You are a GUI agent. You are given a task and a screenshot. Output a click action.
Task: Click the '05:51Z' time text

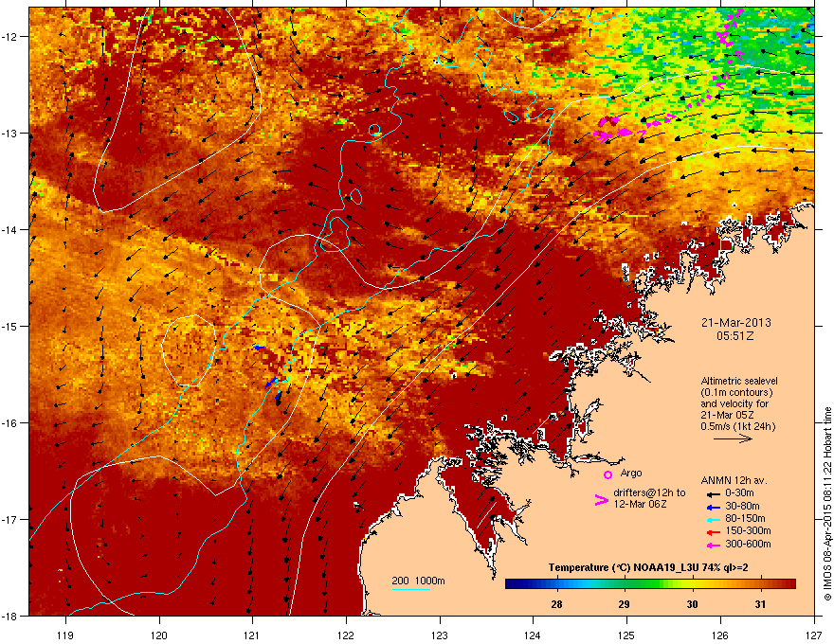pos(735,336)
